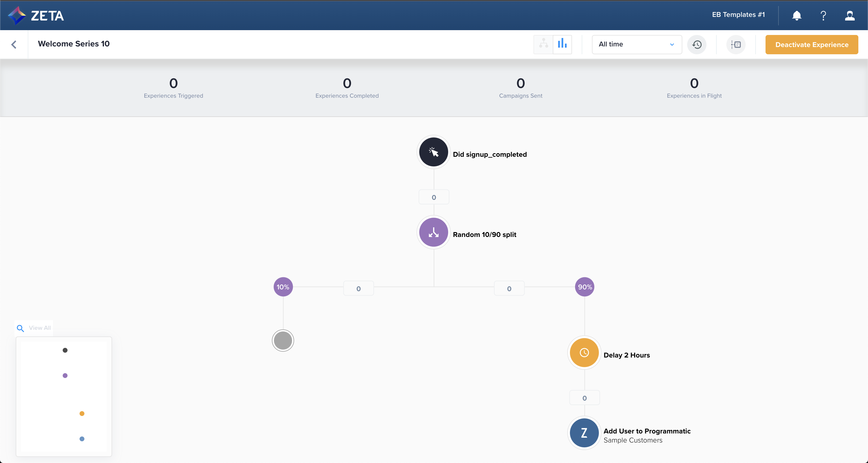Click the 90% branch badge
The image size is (868, 463).
pos(584,287)
